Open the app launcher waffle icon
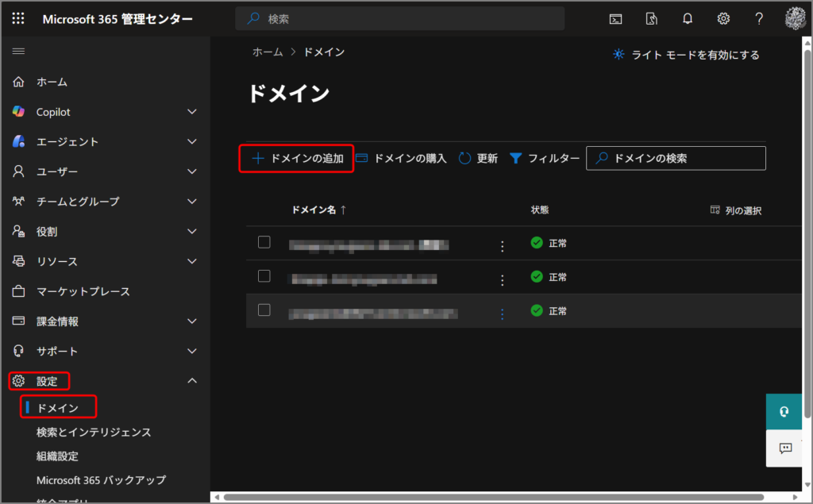This screenshot has width=813, height=504. click(18, 18)
